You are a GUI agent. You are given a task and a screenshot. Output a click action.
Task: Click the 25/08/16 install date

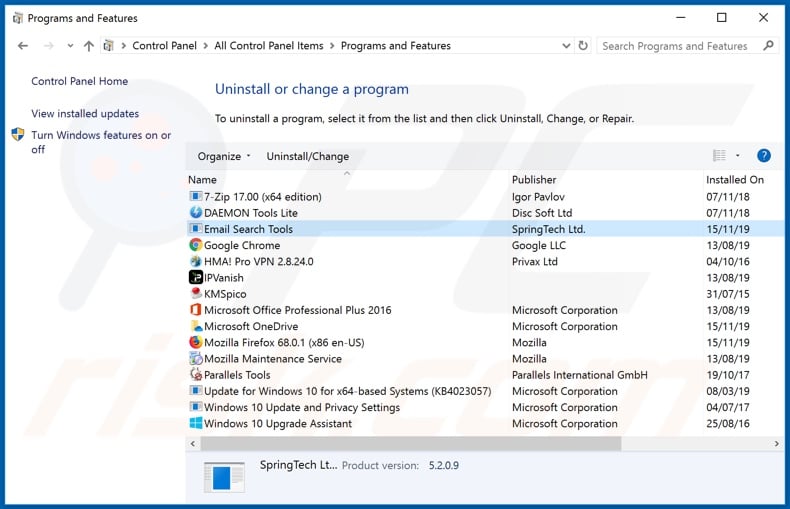tap(728, 423)
